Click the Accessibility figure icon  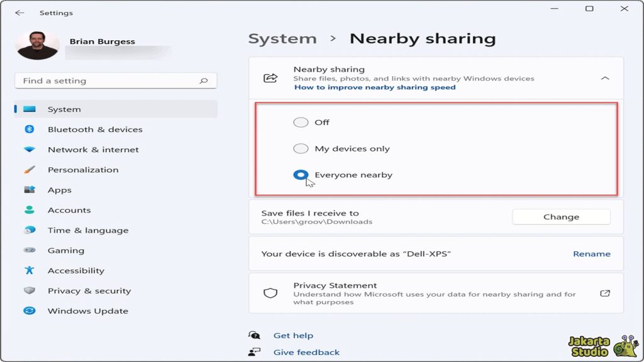tap(30, 271)
